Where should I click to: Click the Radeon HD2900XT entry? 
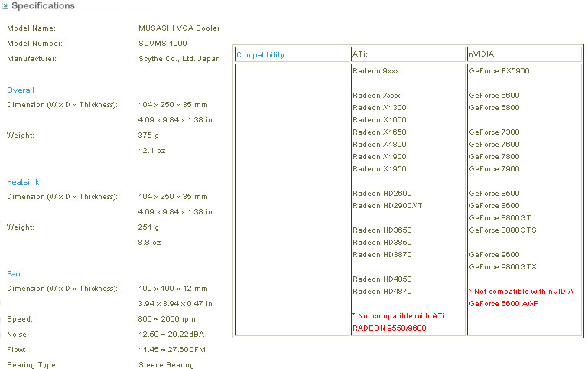coord(388,205)
